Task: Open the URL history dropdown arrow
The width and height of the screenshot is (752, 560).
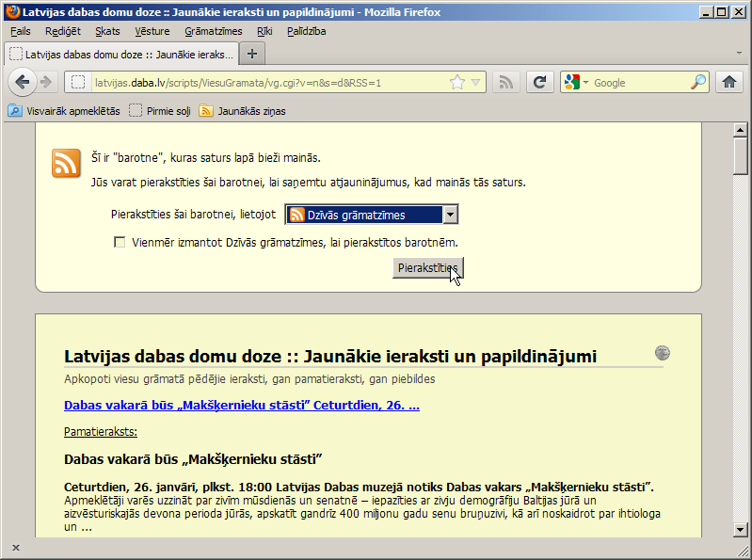Action: tap(475, 83)
